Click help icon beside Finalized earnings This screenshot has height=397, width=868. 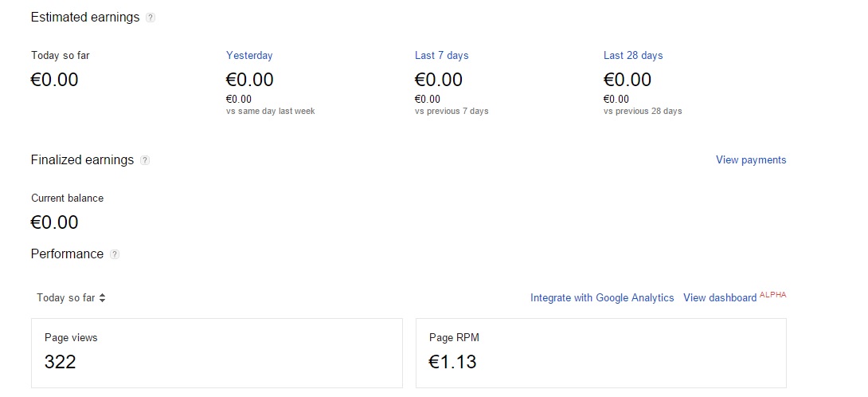click(145, 160)
